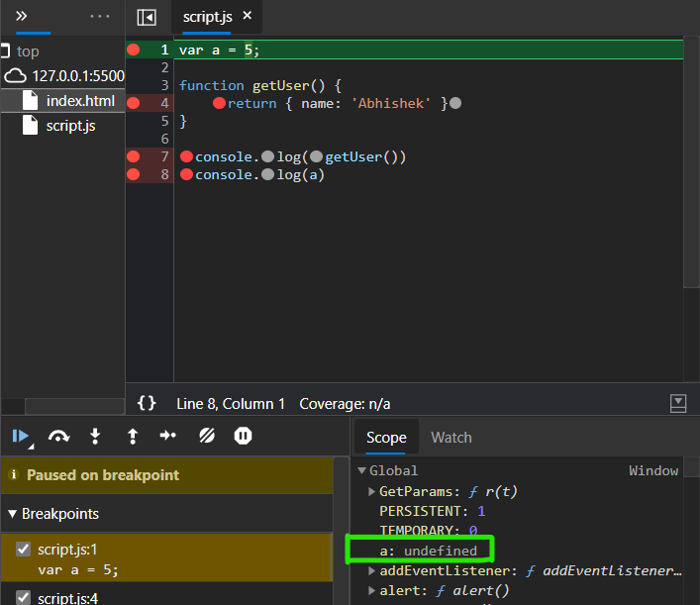Click navigator horizontal scrollbar
700x605 pixels.
[74, 406]
